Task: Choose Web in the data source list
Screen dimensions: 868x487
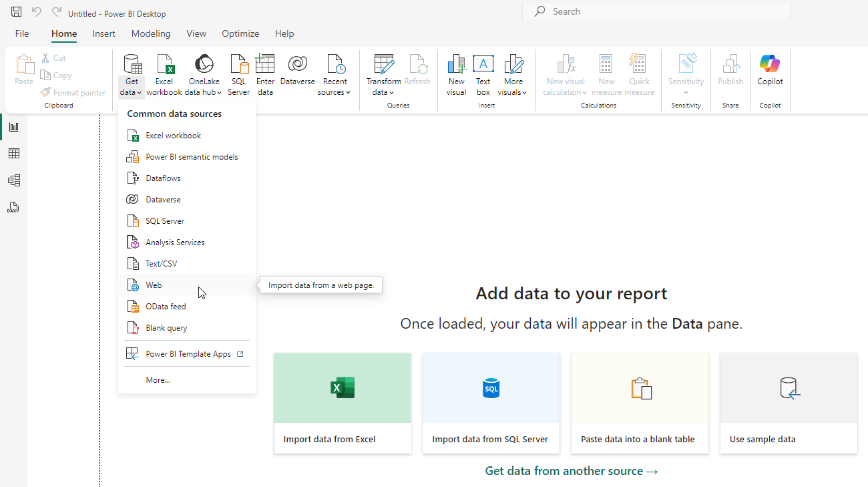Action: pyautogui.click(x=187, y=285)
